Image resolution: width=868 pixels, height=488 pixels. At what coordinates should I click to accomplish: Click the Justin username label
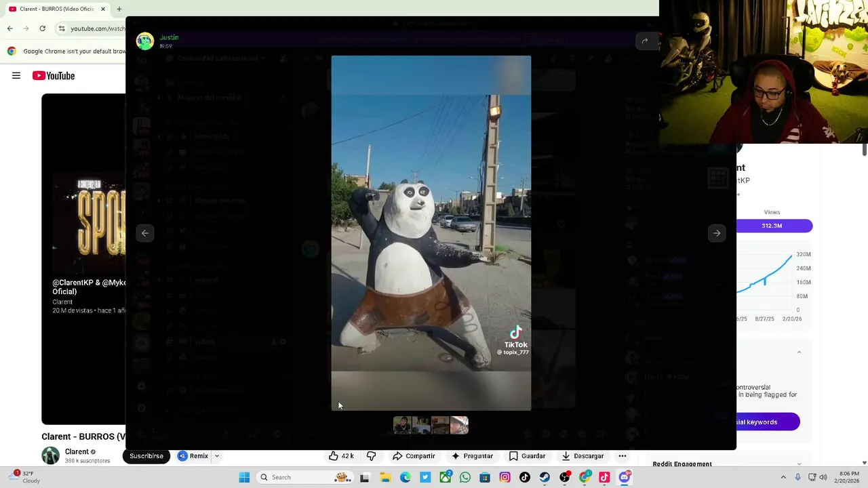(170, 37)
